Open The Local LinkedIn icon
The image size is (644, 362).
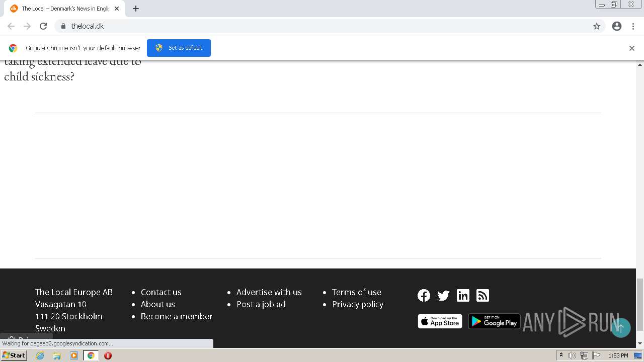click(463, 296)
